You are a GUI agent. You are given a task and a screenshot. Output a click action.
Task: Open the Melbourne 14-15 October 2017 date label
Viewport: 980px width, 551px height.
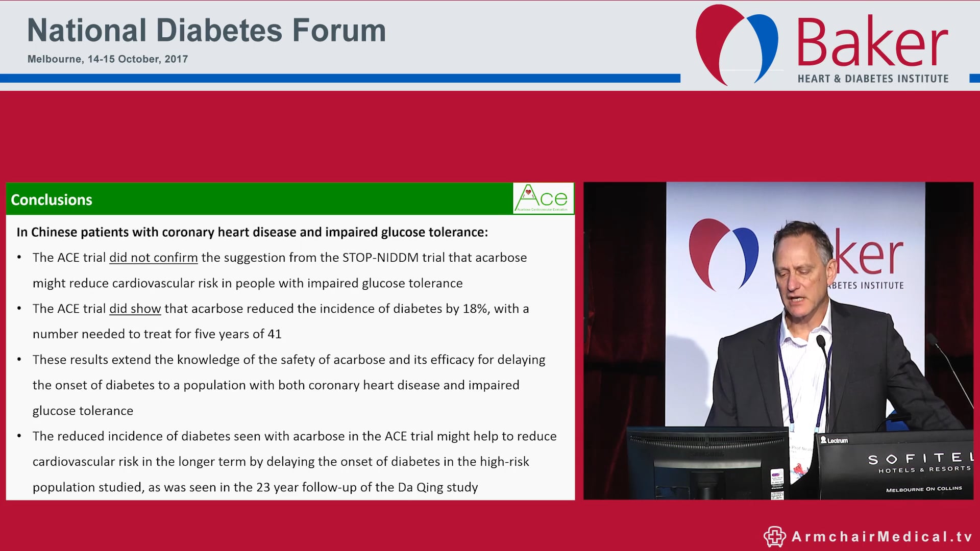coord(108,59)
